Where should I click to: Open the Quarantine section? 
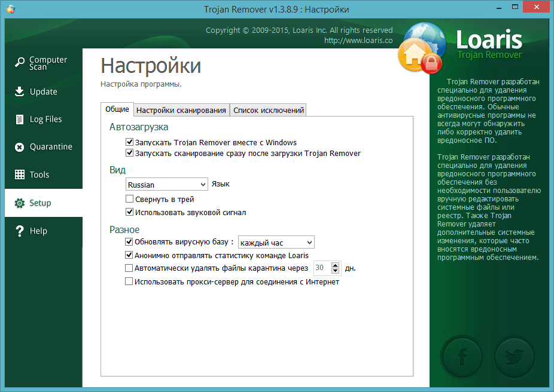click(x=44, y=147)
